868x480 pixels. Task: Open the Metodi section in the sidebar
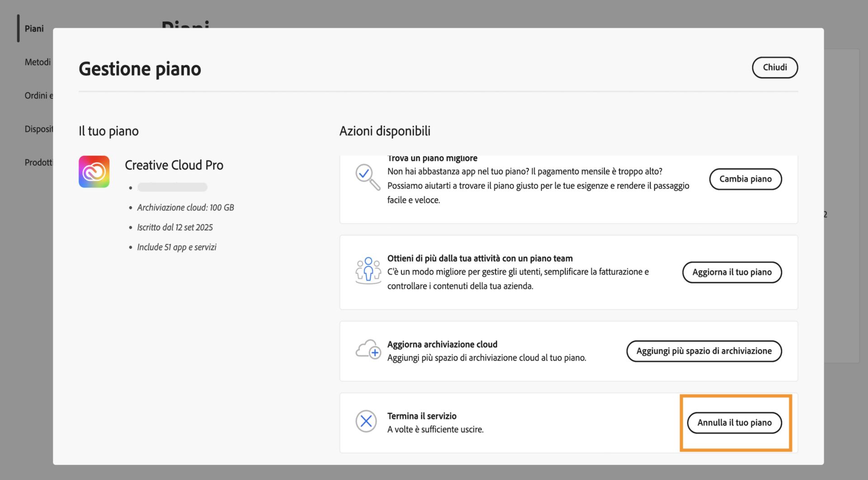click(37, 62)
